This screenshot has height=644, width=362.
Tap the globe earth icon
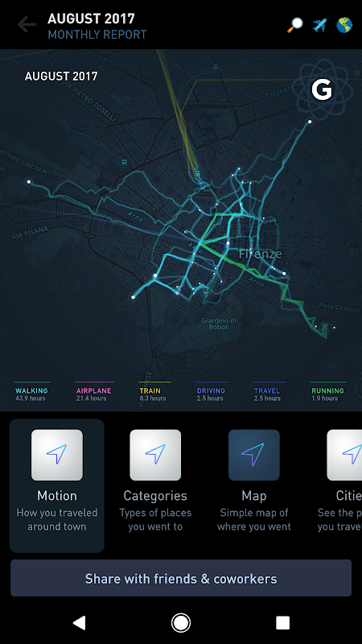click(344, 26)
